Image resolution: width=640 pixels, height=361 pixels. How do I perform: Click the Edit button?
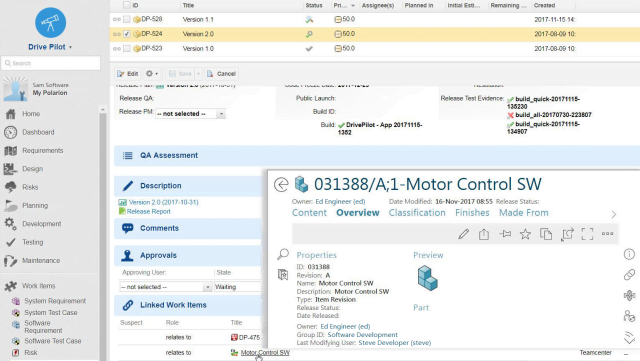click(x=128, y=74)
